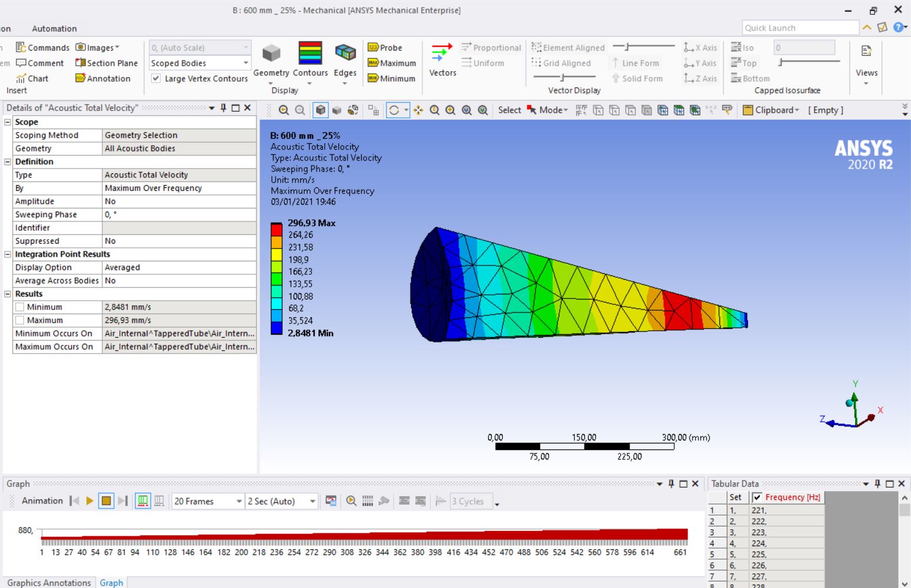
Task: Select the Rotate tool in viewport toolbar
Action: tap(394, 110)
